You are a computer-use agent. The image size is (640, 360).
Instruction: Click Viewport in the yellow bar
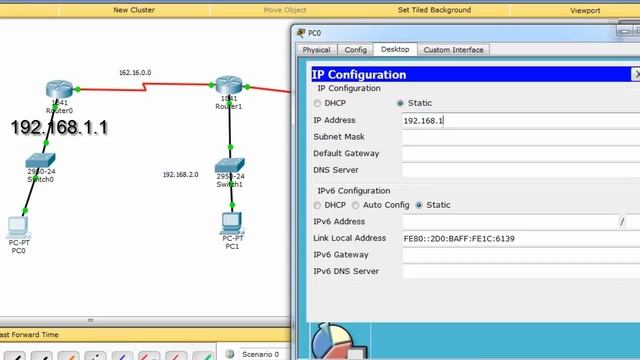click(x=585, y=10)
